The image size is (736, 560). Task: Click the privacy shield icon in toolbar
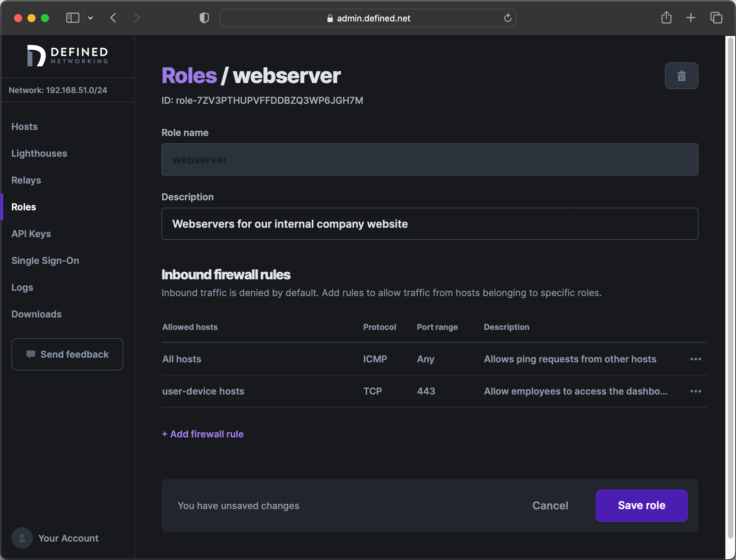tap(203, 18)
